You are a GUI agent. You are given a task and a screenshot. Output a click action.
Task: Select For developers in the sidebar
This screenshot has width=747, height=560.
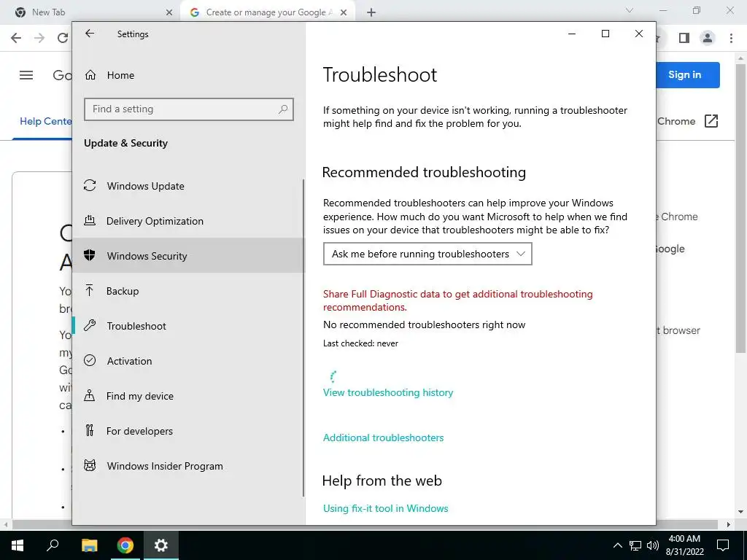(x=187, y=431)
